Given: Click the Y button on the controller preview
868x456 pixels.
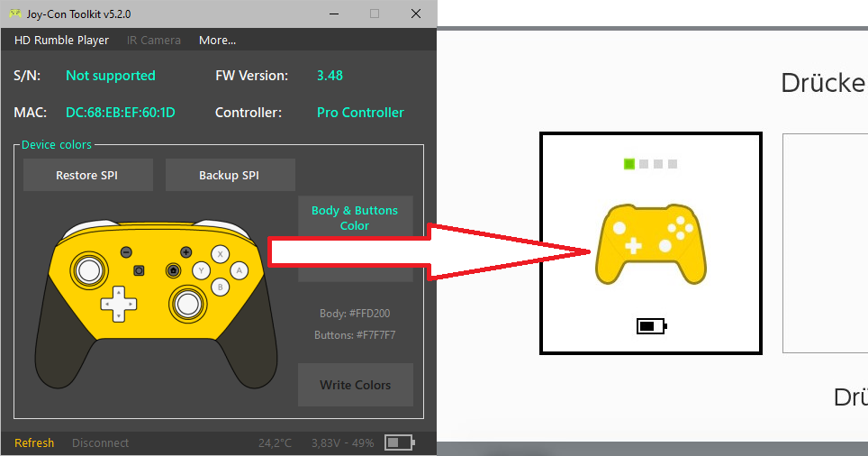Looking at the screenshot, I should 201,271.
